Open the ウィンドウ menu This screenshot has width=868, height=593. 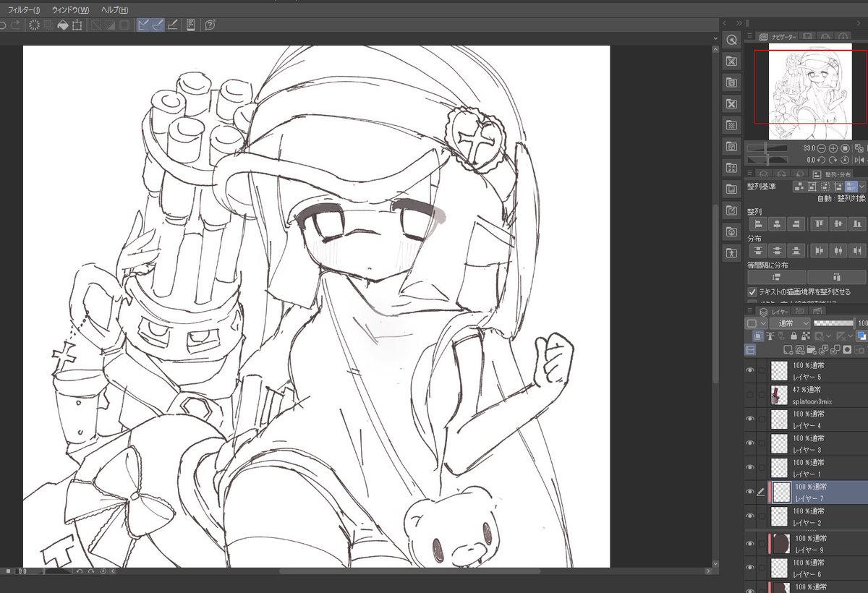click(x=71, y=10)
